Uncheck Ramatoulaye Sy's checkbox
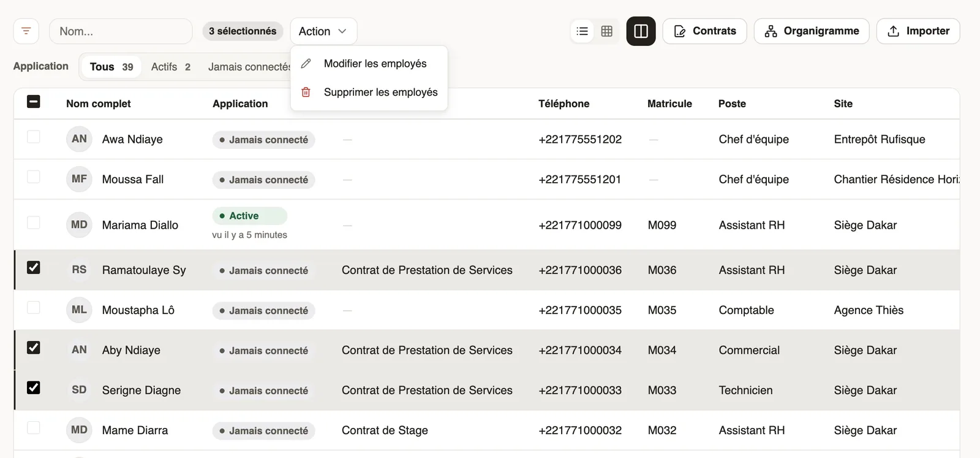The height and width of the screenshot is (458, 980). pos(34,267)
